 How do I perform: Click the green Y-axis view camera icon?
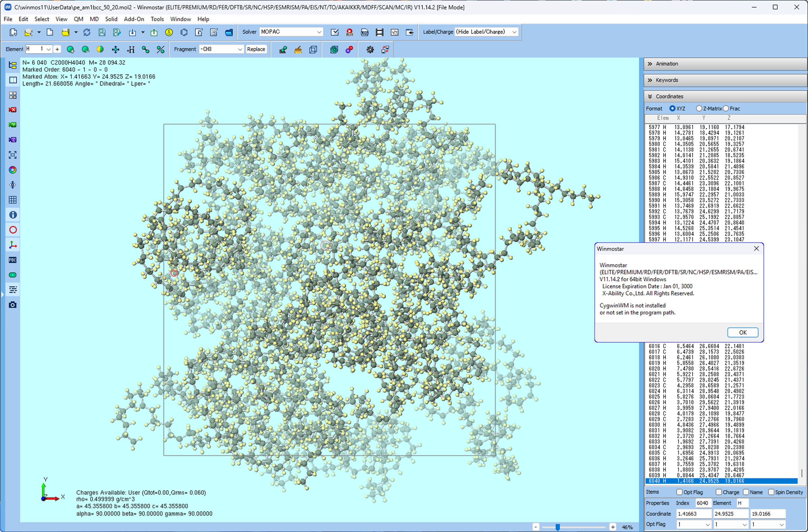(x=12, y=125)
